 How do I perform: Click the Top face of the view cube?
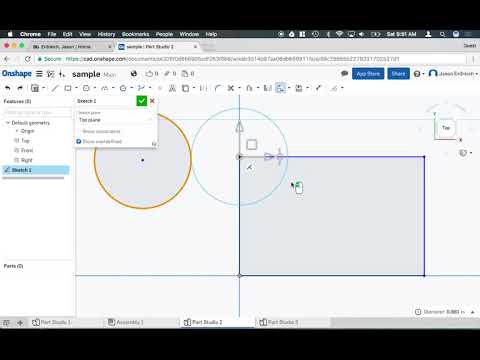(x=446, y=128)
